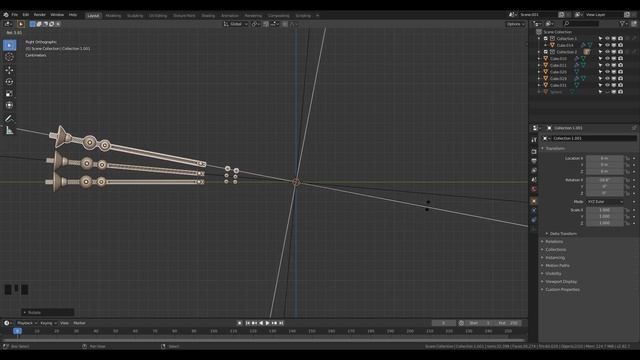
Task: Click the Cube.010 mesh object icon
Action: 546,59
